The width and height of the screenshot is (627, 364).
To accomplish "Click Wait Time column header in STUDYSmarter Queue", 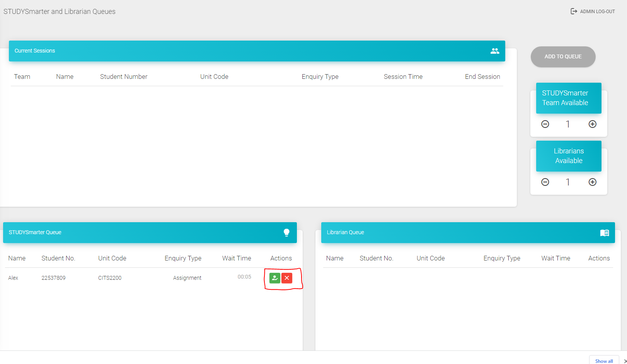I will (x=237, y=258).
